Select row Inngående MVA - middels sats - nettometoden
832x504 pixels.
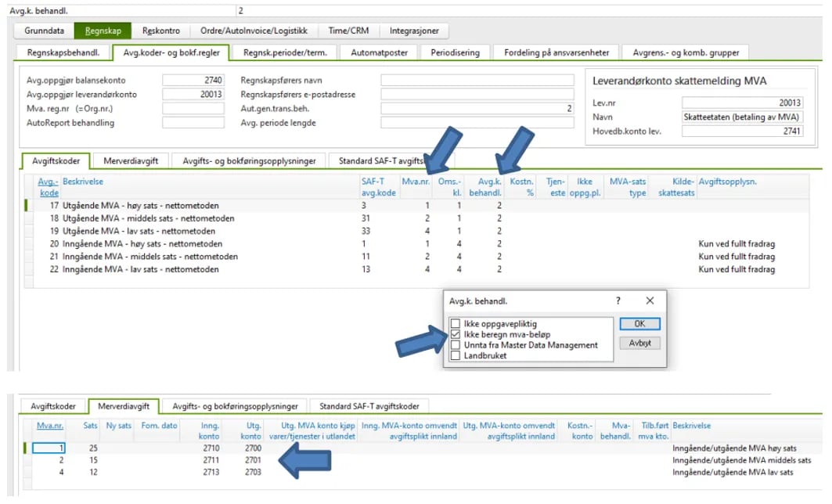(x=416, y=256)
